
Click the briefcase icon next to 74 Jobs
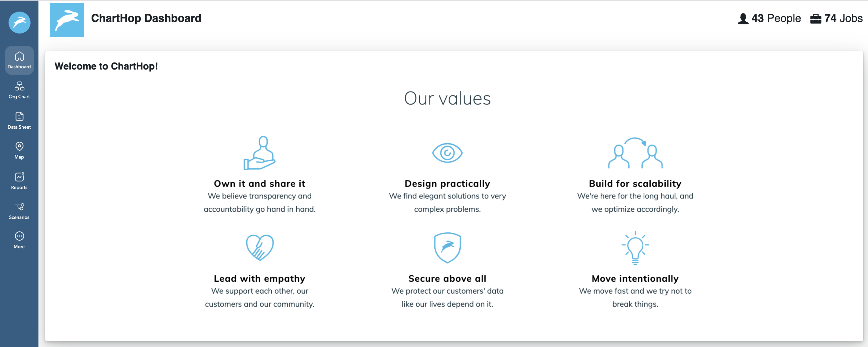pyautogui.click(x=816, y=19)
